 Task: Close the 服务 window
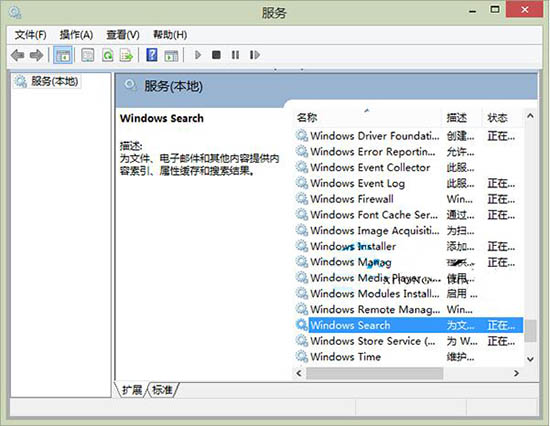point(525,9)
